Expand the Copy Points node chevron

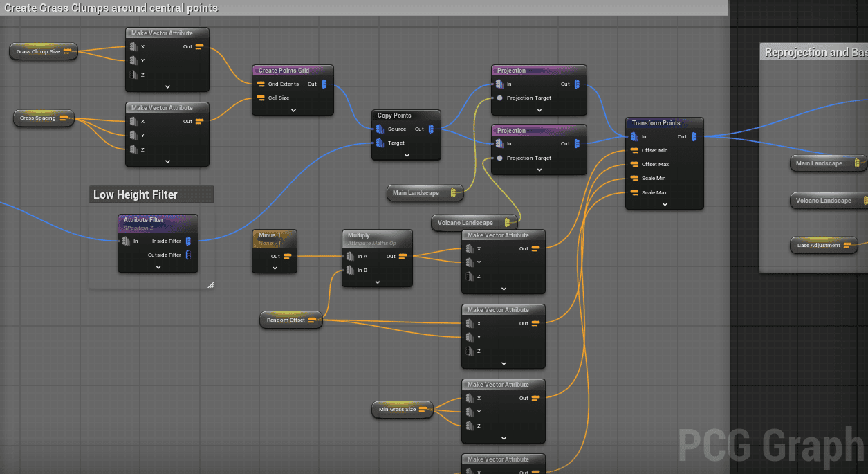click(x=407, y=155)
